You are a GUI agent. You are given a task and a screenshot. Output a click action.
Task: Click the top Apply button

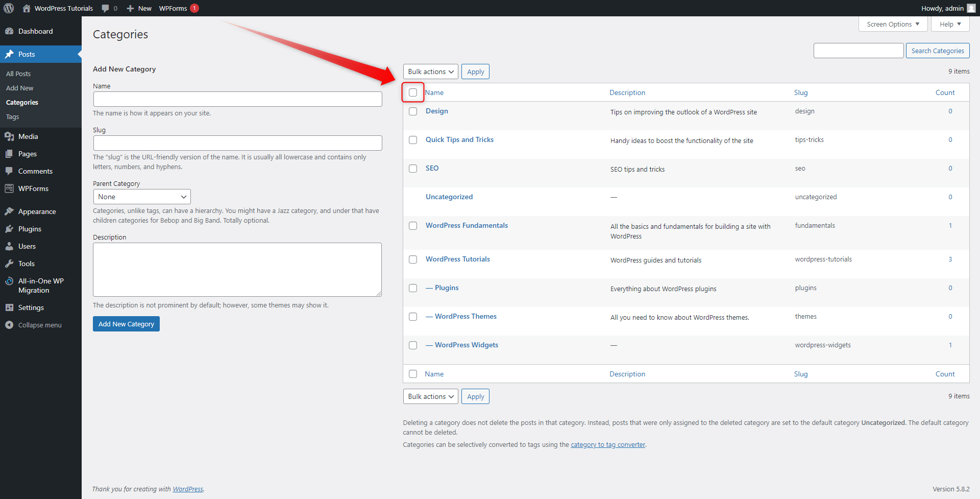pos(475,72)
